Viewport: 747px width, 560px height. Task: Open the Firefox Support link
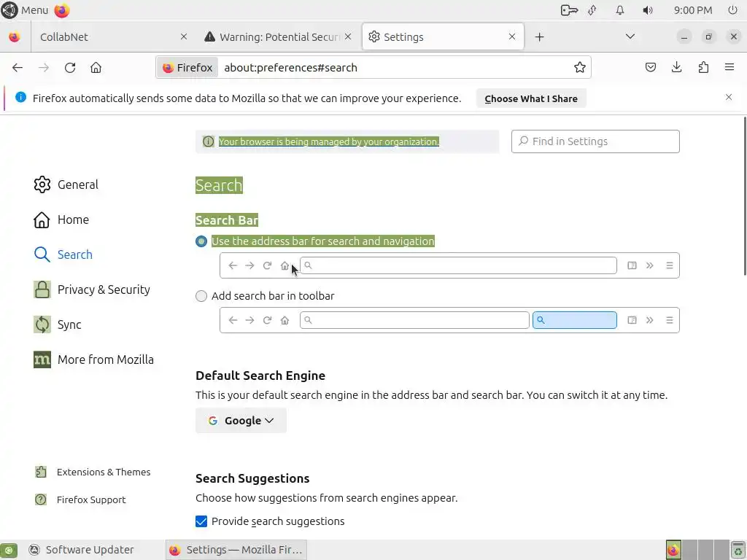(x=91, y=499)
